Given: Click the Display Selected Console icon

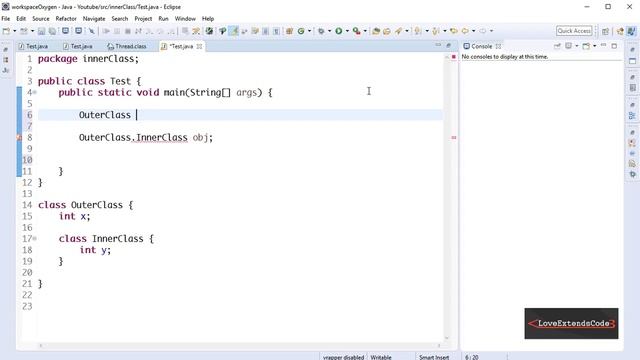Looking at the screenshot, I should [x=569, y=46].
